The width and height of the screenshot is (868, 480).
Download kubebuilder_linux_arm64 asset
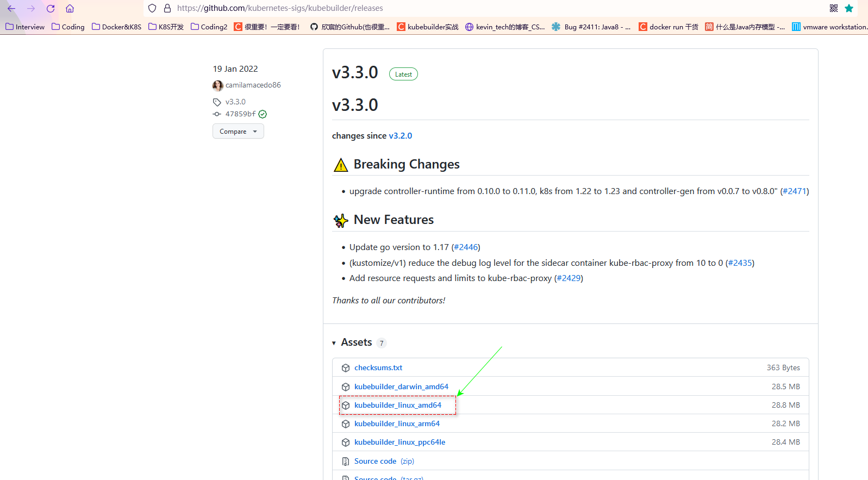397,423
